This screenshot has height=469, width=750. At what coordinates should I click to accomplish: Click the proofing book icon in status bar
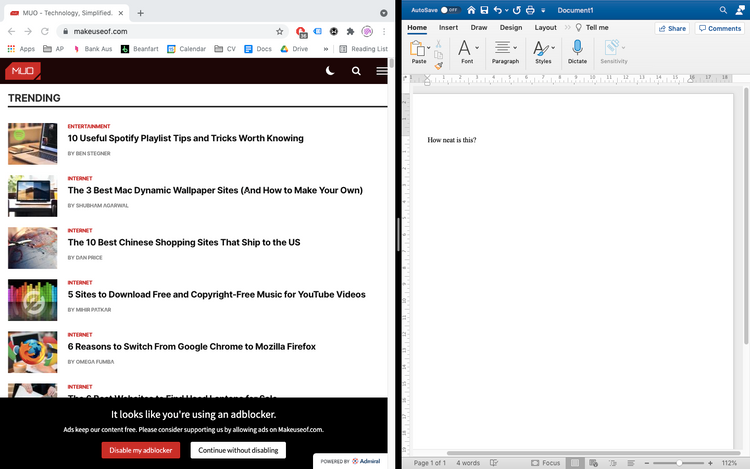click(x=494, y=463)
